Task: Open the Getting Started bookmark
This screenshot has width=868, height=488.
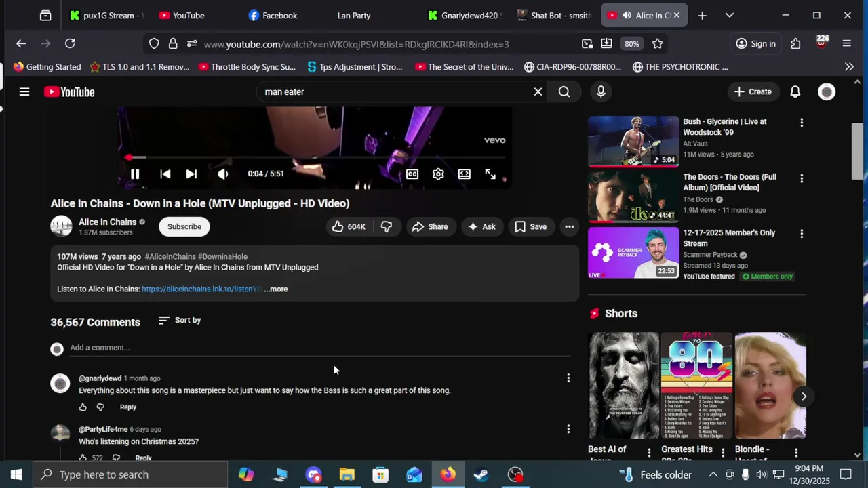Action: click(47, 67)
